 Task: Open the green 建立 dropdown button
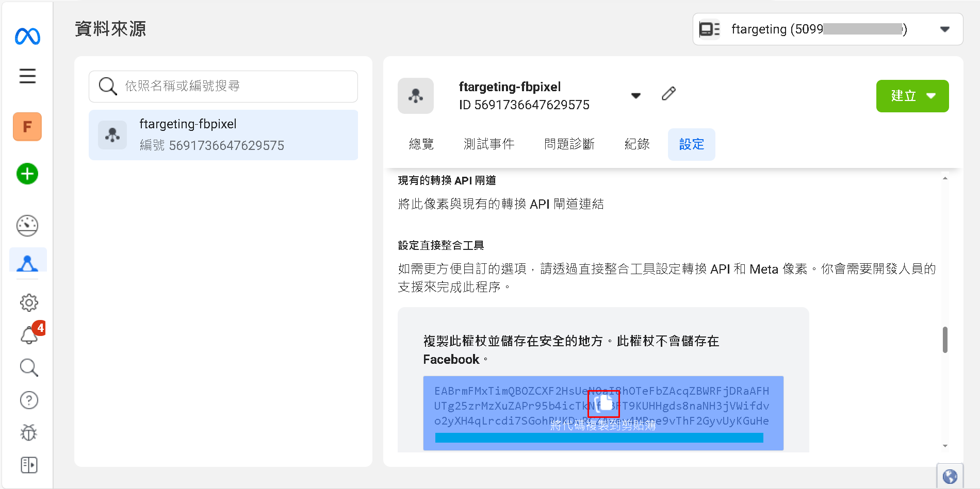912,96
